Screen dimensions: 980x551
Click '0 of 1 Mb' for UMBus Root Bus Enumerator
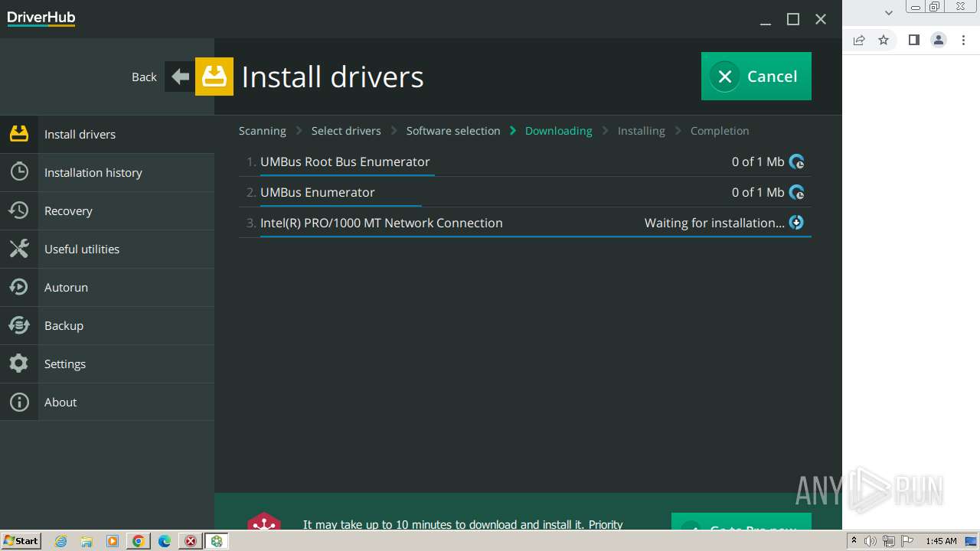758,161
